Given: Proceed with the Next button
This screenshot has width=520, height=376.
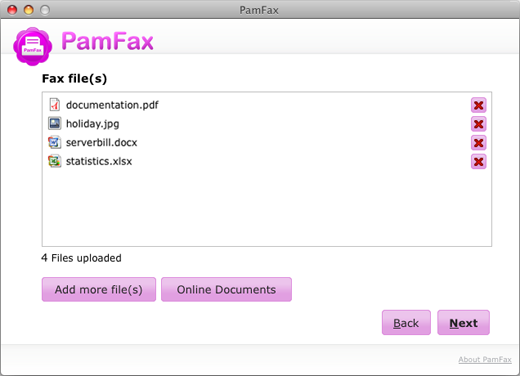Looking at the screenshot, I should tap(463, 323).
